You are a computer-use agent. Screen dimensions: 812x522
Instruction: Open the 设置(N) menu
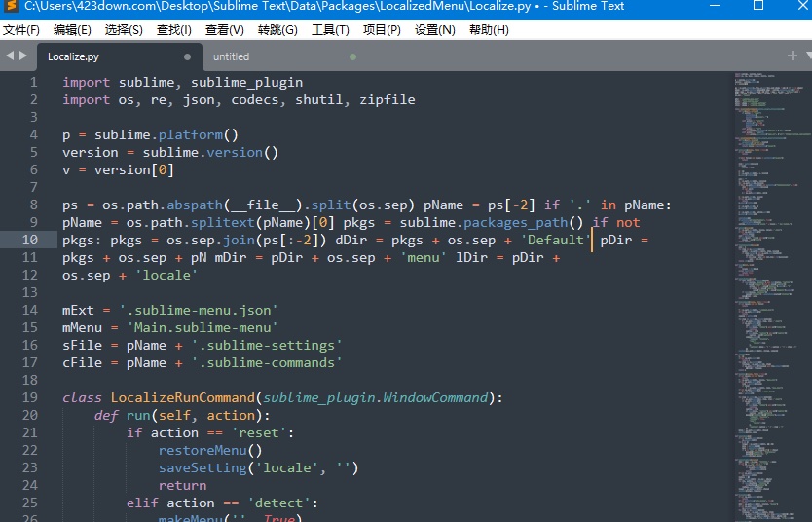(x=434, y=30)
